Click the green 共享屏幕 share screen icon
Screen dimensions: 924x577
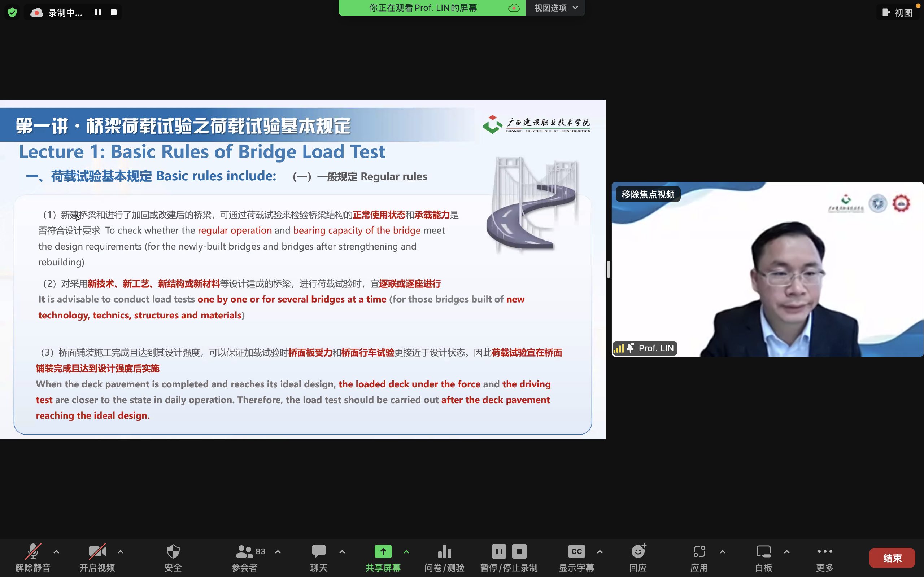(383, 551)
